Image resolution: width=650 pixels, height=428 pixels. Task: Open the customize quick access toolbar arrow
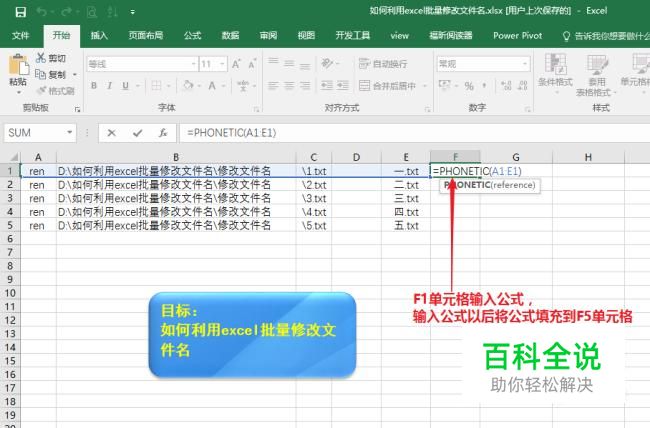[x=133, y=12]
